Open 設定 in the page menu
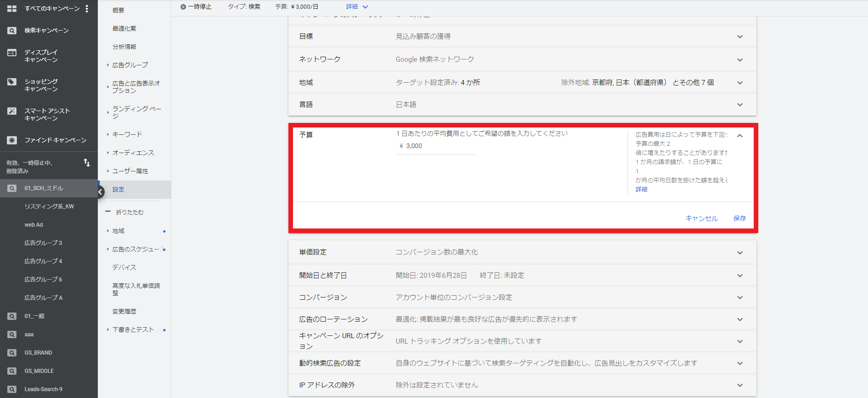Image resolution: width=868 pixels, height=398 pixels. [x=118, y=189]
